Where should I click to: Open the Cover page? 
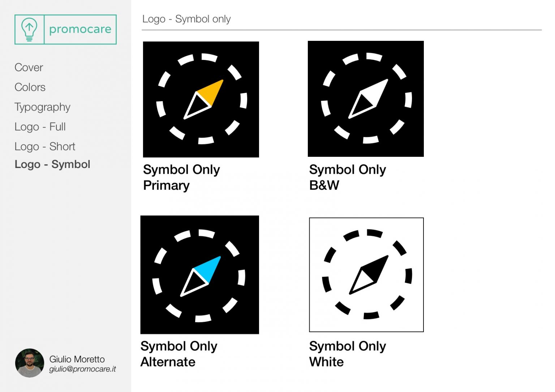click(x=29, y=67)
